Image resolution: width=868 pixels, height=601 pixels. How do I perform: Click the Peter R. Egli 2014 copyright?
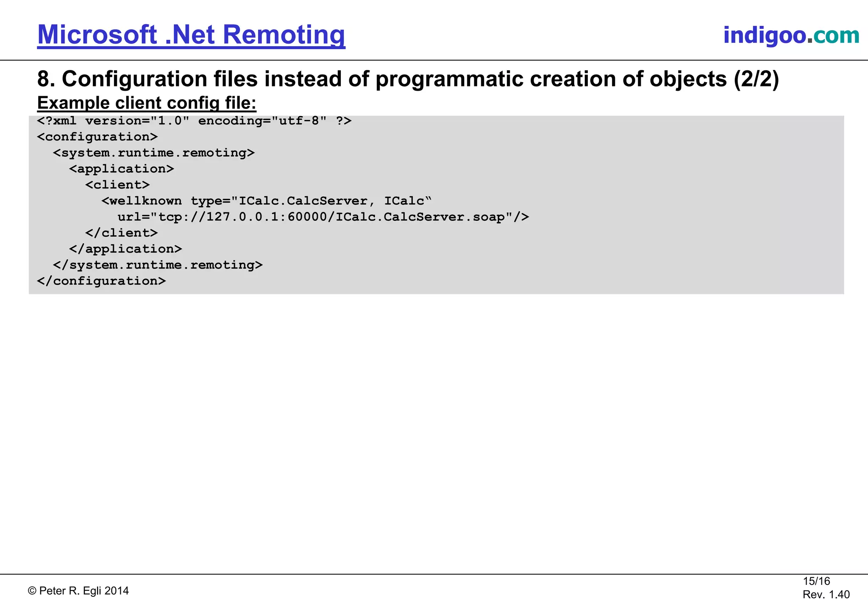click(x=78, y=591)
